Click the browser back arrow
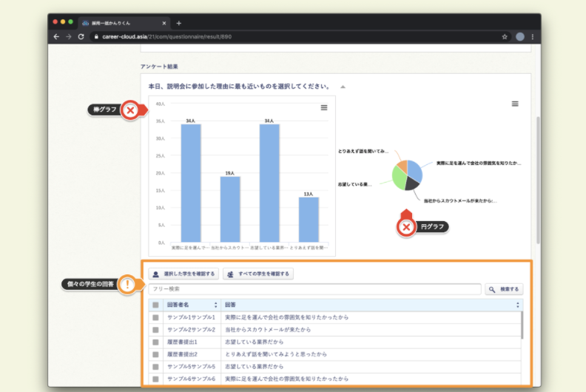Viewport: 586px width, 392px height. pyautogui.click(x=56, y=36)
